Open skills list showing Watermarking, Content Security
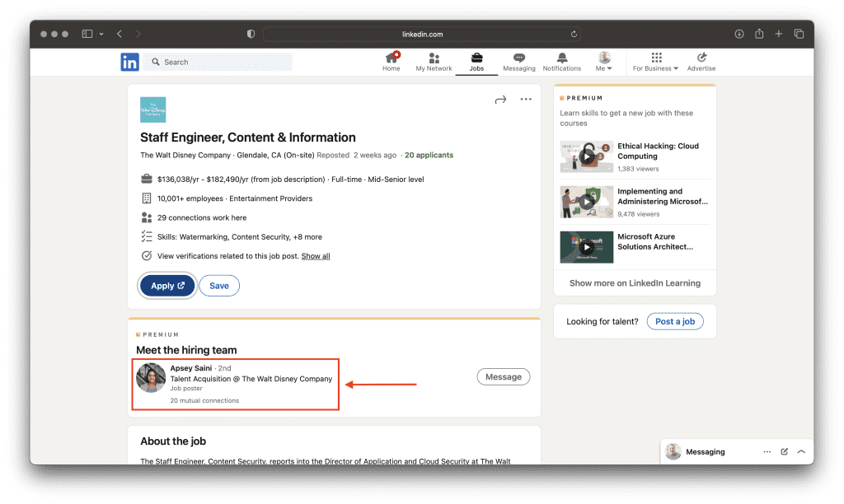Image resolution: width=844 pixels, height=504 pixels. [x=240, y=237]
